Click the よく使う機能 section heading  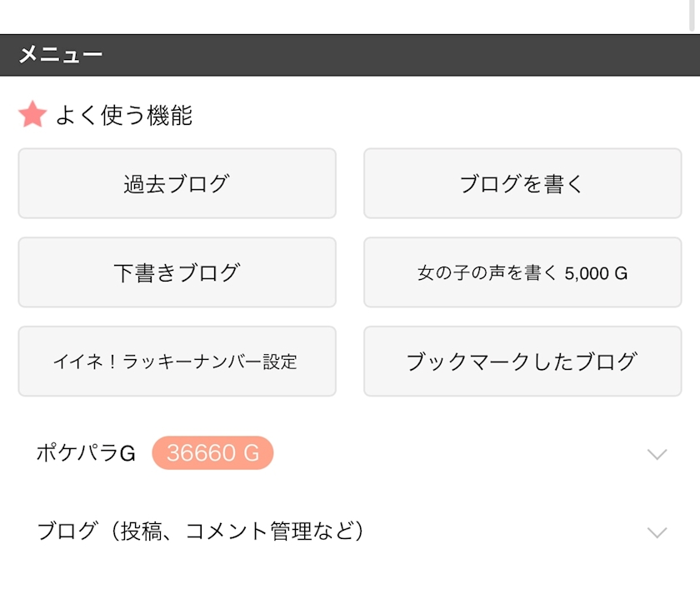pyautogui.click(x=124, y=115)
